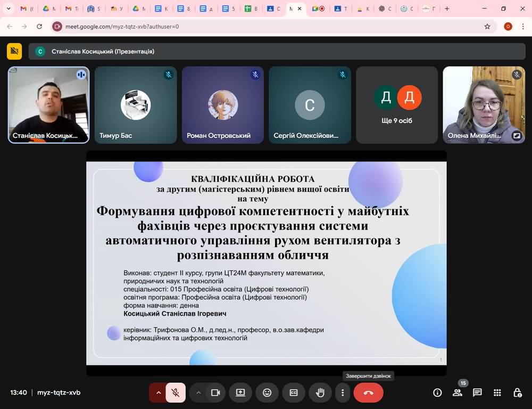Screen dimensions: 532x409
Task: Open the three-dot more options menu
Action: click(343, 392)
